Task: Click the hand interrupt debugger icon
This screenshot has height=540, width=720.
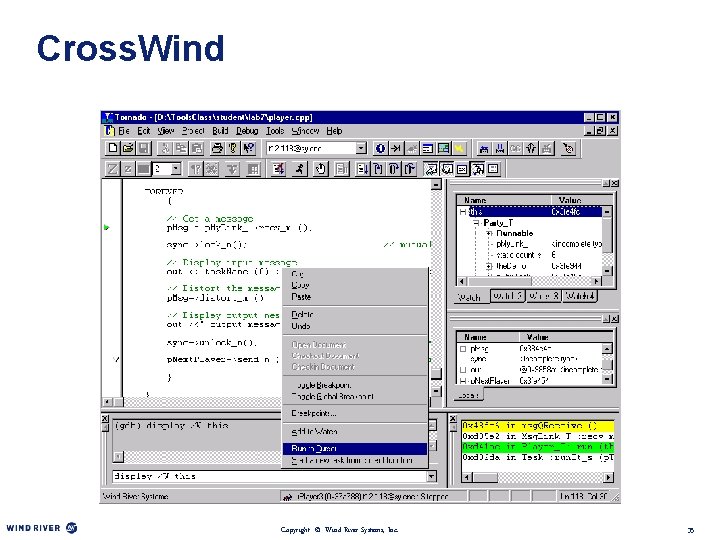Action: tap(321, 169)
